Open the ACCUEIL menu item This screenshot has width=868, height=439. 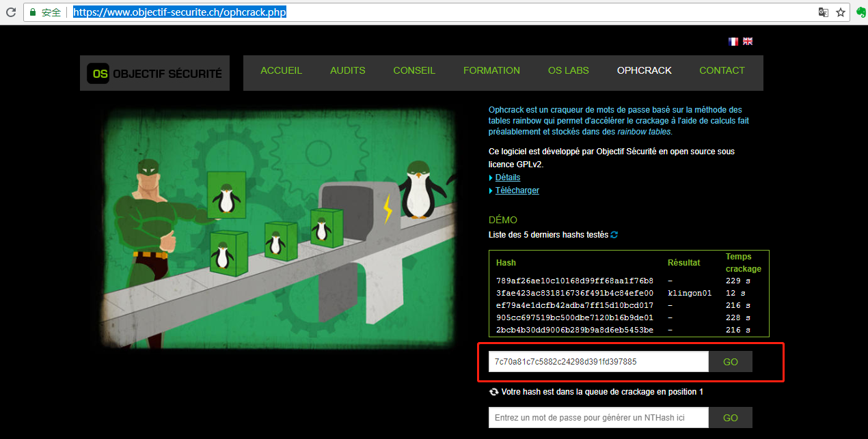point(281,70)
